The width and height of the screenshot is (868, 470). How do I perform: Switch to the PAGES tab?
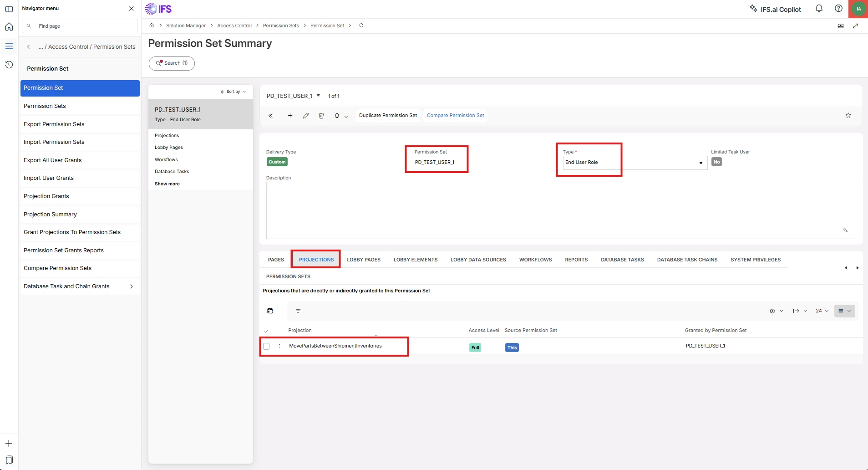[276, 260]
